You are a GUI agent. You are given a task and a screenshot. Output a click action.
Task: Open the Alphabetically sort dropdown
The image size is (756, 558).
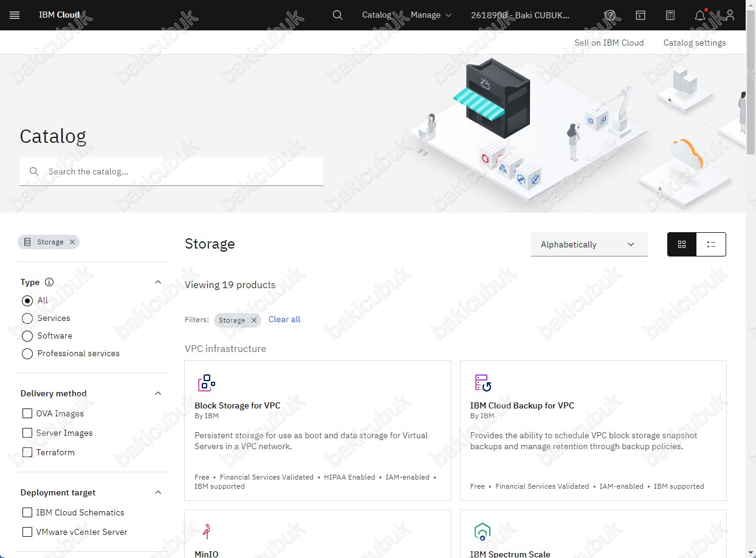point(589,244)
